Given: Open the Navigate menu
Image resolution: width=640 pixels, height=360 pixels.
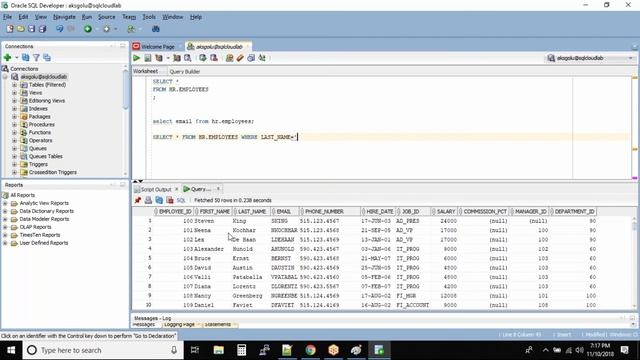Looking at the screenshot, I should click(x=64, y=17).
